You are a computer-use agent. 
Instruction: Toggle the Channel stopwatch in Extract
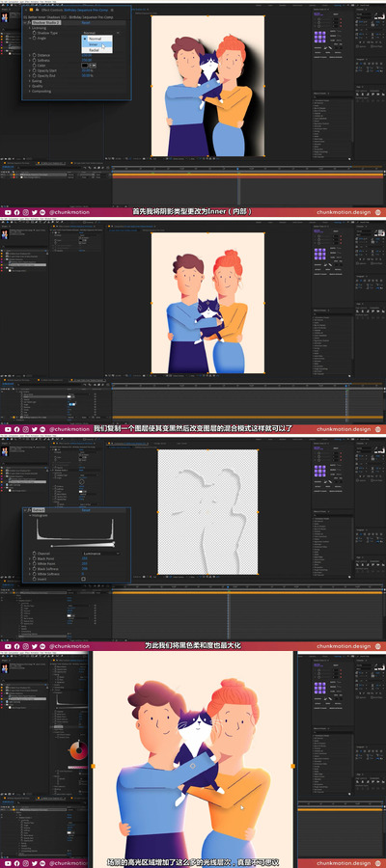35,554
